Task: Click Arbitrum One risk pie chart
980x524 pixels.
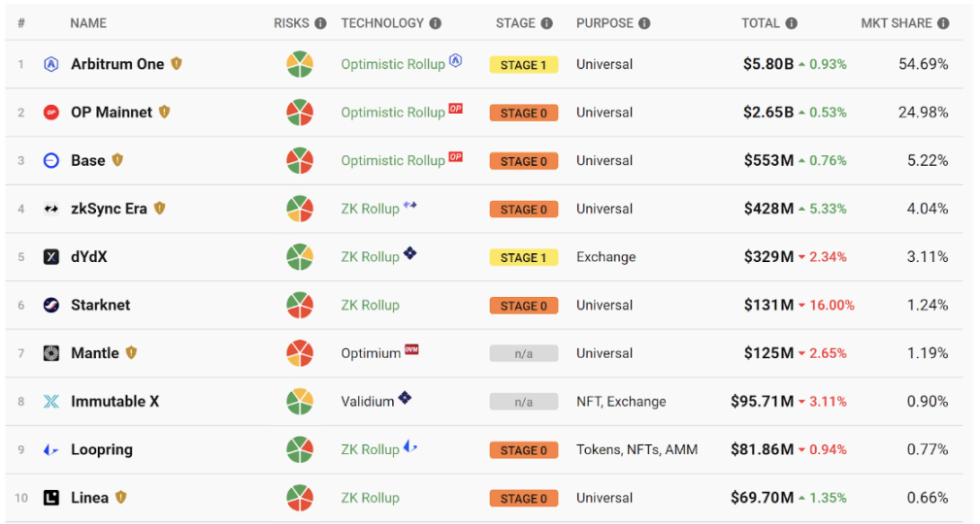Action: point(300,65)
